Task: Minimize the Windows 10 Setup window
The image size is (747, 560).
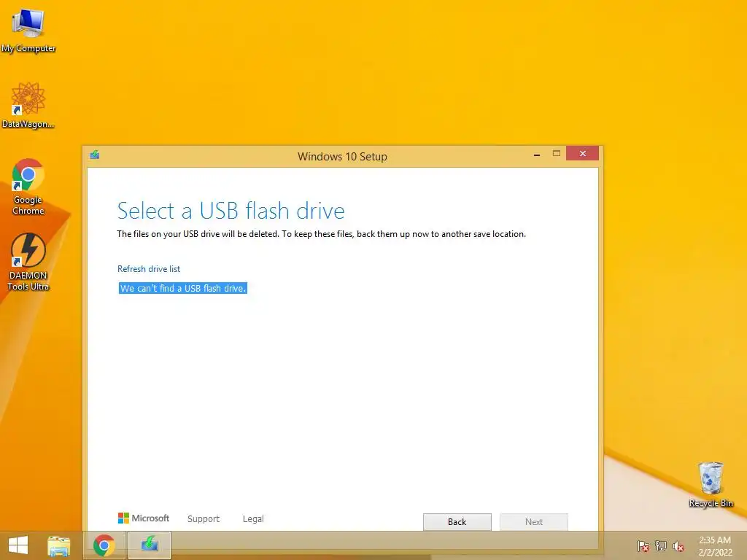Action: pyautogui.click(x=537, y=155)
